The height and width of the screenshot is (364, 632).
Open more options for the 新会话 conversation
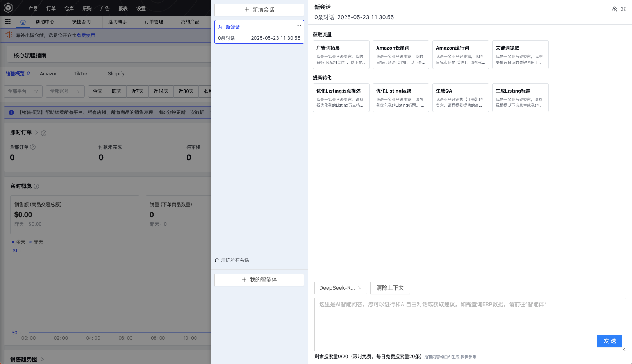click(x=299, y=26)
